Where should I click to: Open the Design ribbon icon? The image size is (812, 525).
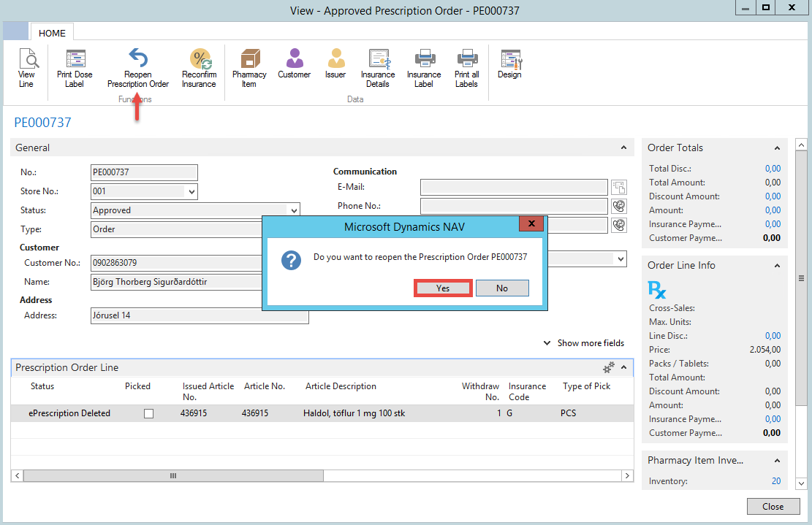click(x=509, y=64)
